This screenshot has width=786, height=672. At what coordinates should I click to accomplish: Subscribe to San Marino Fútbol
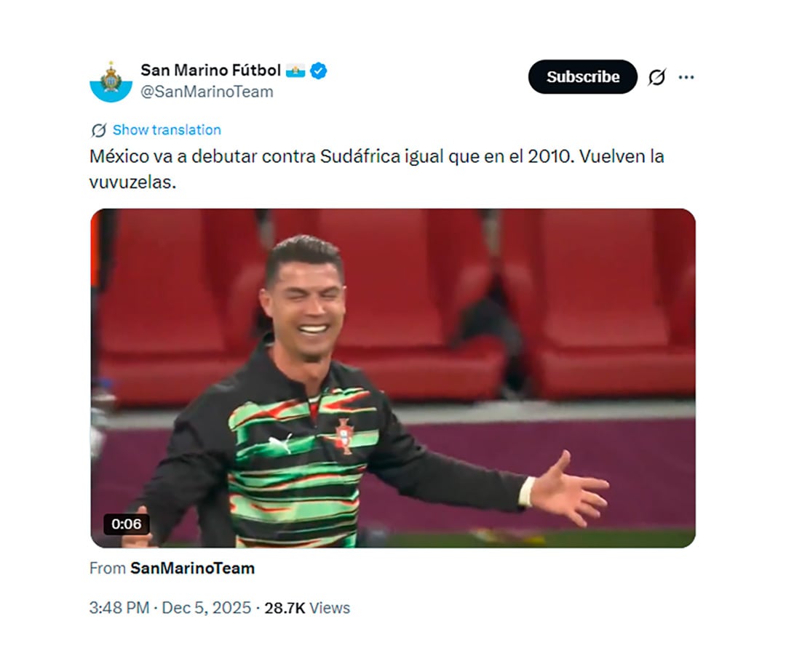point(582,76)
